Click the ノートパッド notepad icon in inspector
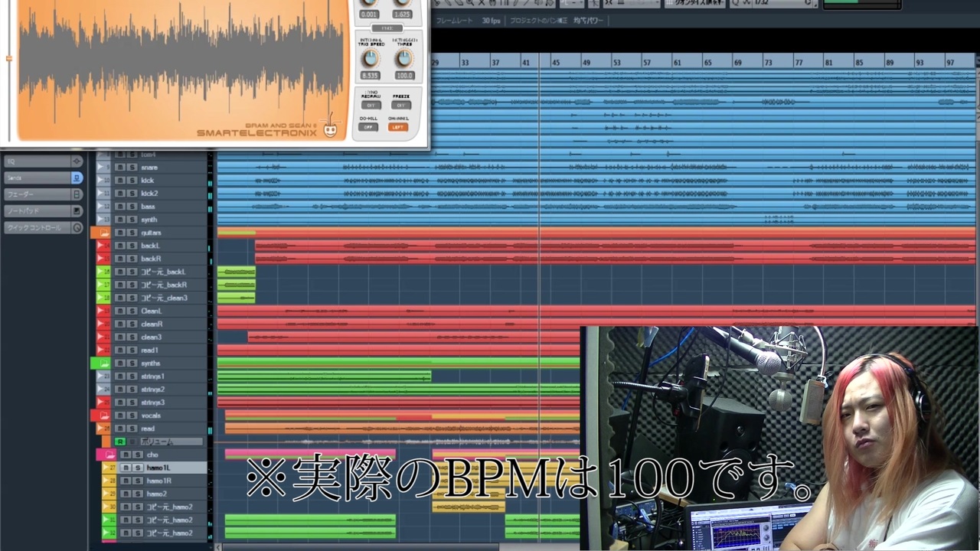 [77, 210]
